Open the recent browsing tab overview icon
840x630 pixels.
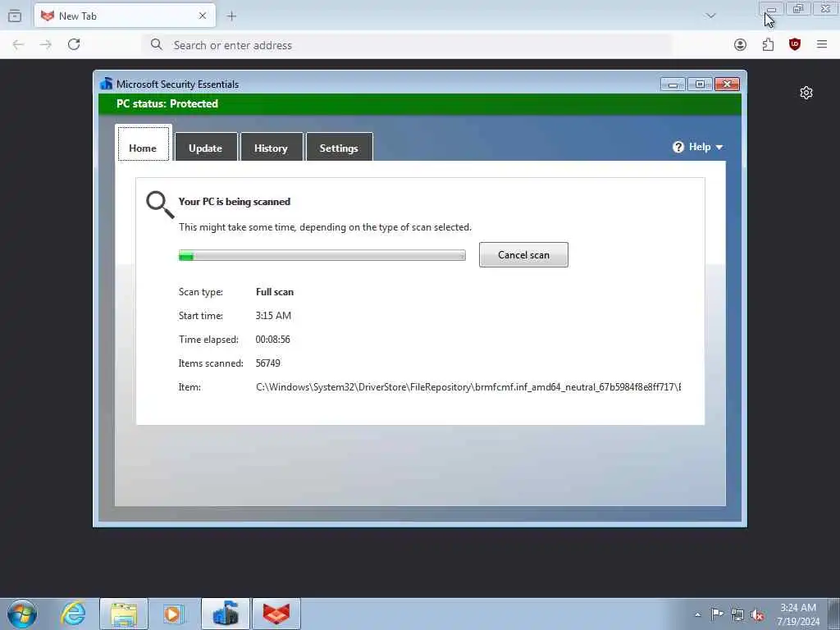pos(15,16)
